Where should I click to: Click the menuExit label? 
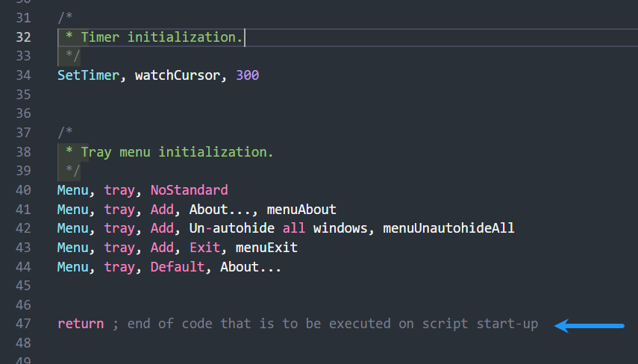tap(266, 248)
